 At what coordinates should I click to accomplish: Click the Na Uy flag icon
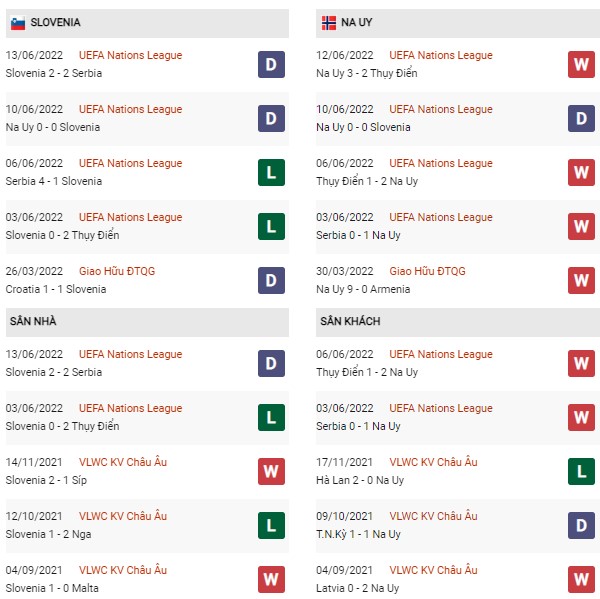tap(329, 23)
